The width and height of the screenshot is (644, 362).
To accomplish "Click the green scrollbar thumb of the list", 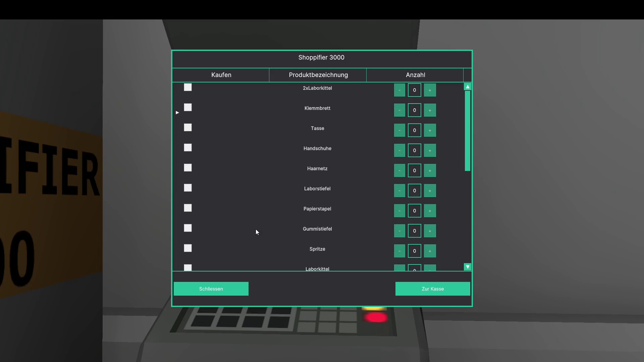I will [x=467, y=131].
